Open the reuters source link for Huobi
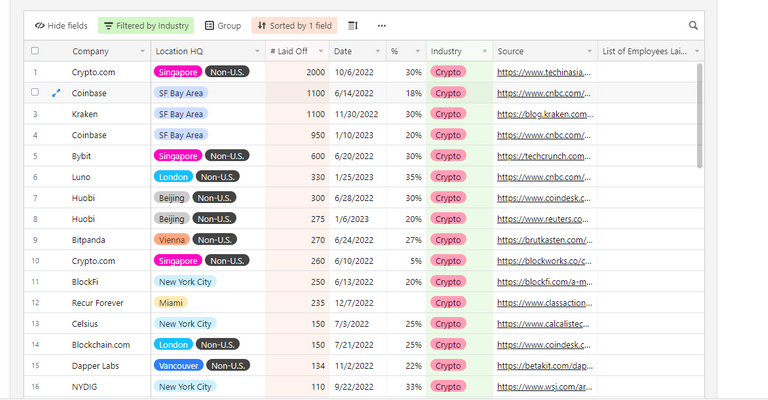This screenshot has width=768, height=400. coord(543,219)
